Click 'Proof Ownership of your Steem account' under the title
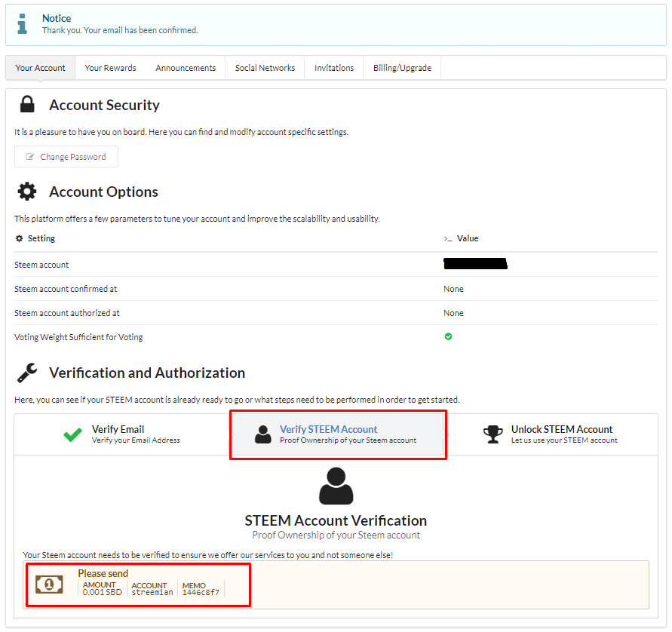The height and width of the screenshot is (632, 672). coord(336,535)
